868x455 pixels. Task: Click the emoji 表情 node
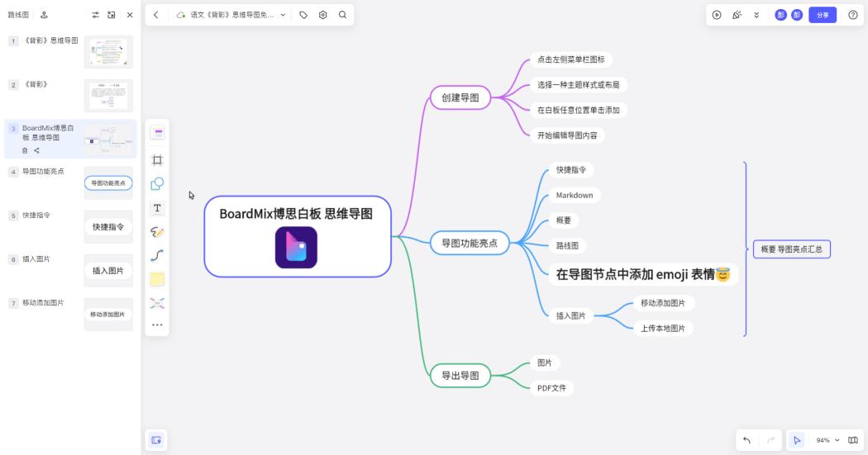(643, 274)
